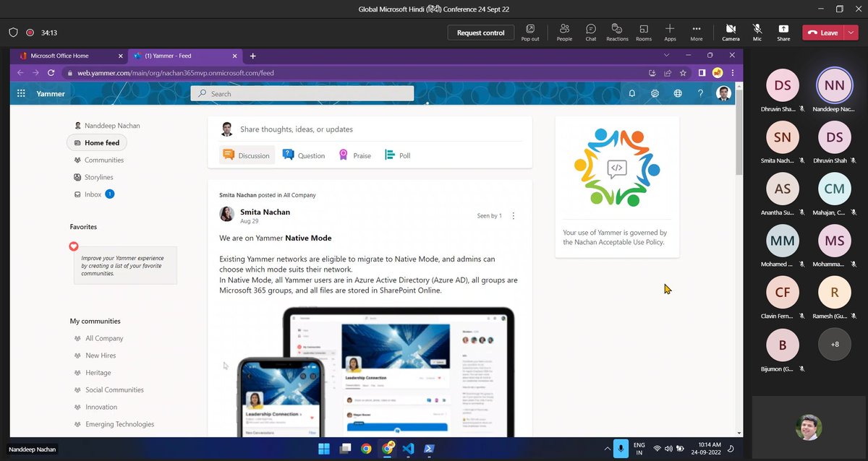Click Share thoughts, ideas, or updates box
Screen dimensions: 868x461
(x=370, y=129)
